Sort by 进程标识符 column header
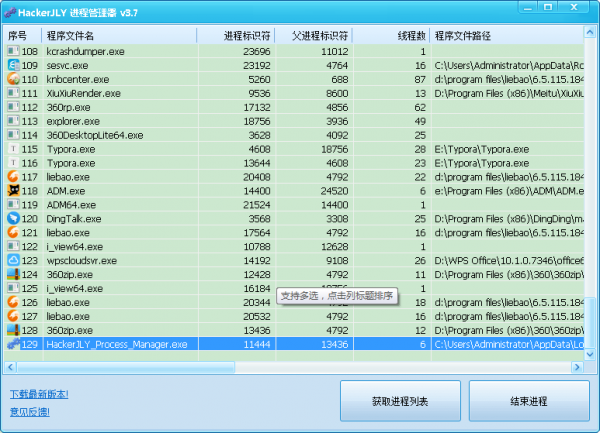 (x=236, y=36)
